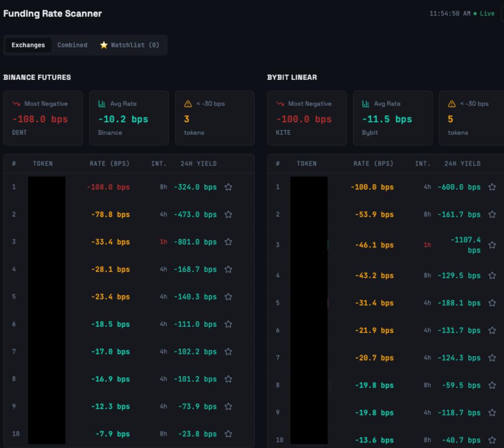Star the Bybit -13.6 bps row
The width and height of the screenshot is (504, 448).
pyautogui.click(x=492, y=440)
